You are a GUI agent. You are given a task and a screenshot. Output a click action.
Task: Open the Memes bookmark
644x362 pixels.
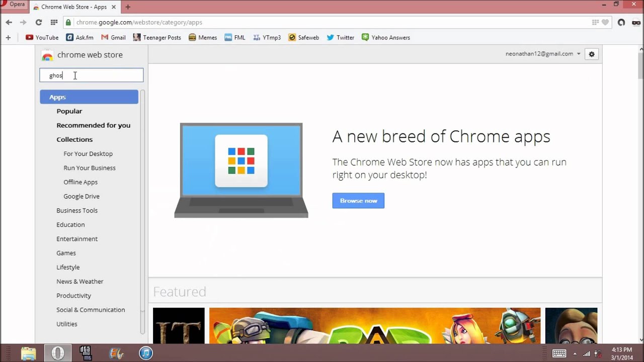tap(203, 37)
